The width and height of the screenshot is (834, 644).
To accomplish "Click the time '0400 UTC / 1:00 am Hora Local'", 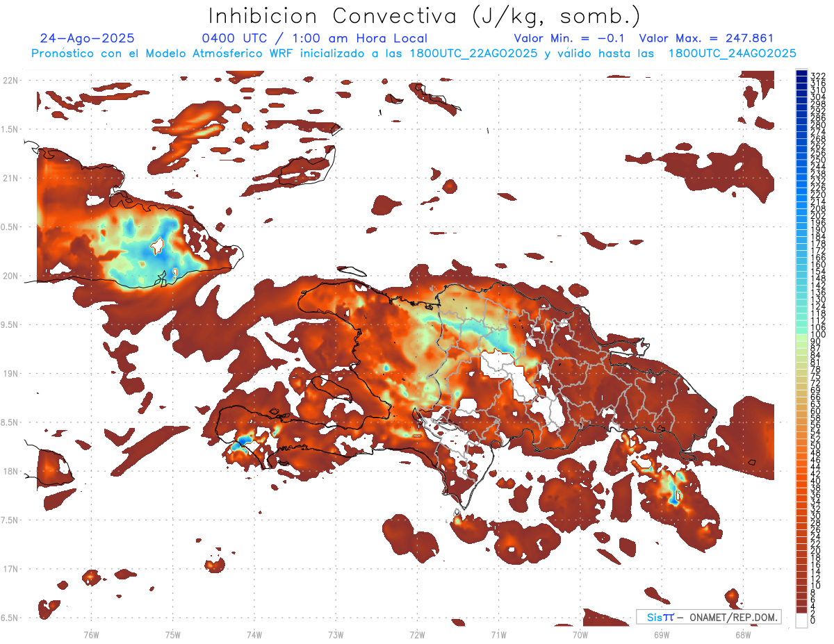I will (x=314, y=39).
